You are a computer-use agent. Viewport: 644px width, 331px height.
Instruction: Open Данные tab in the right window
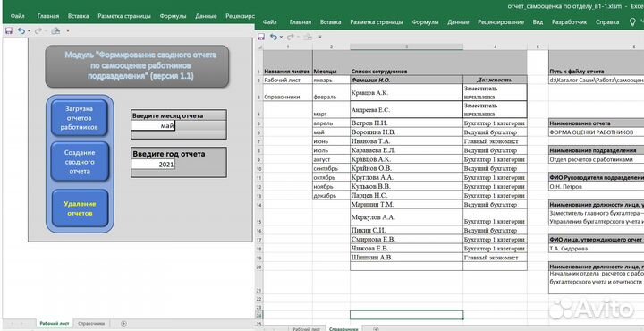(458, 22)
